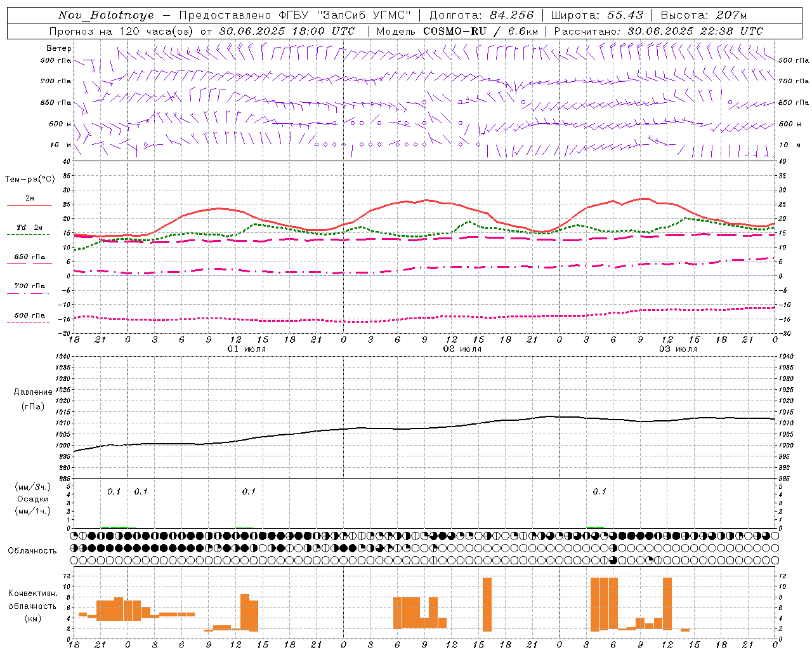
Task: Click the (мм/3ч.) precipitation unit label
Action: pos(33,487)
